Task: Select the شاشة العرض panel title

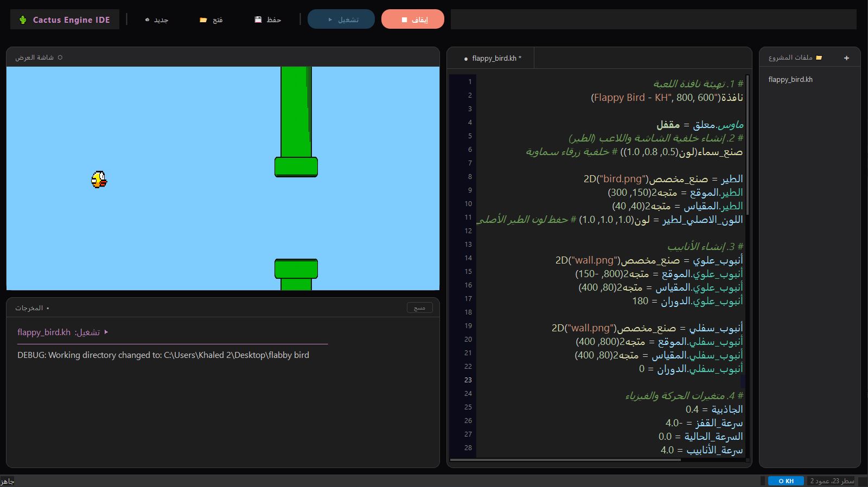Action: (34, 57)
